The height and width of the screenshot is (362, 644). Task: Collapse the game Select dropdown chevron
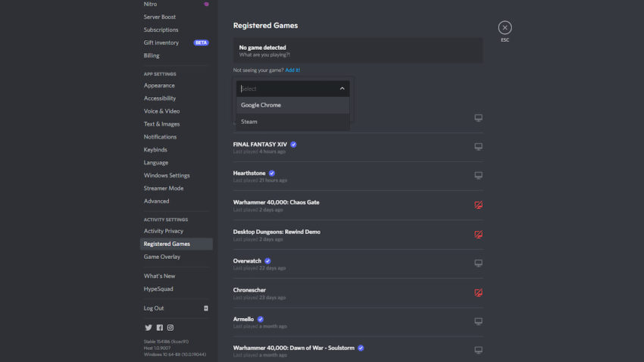click(x=342, y=89)
